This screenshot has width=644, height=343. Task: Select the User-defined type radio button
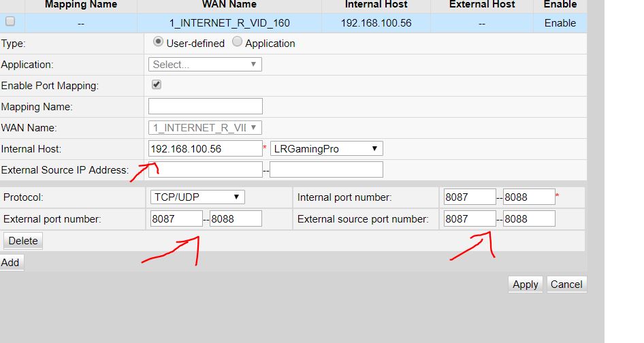pyautogui.click(x=158, y=42)
